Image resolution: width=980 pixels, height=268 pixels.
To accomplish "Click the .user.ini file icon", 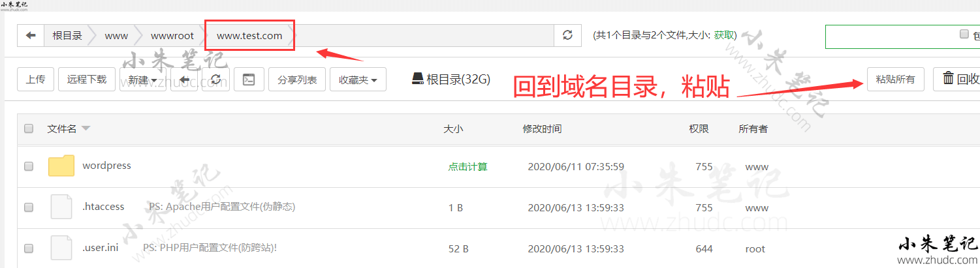I will (x=61, y=248).
